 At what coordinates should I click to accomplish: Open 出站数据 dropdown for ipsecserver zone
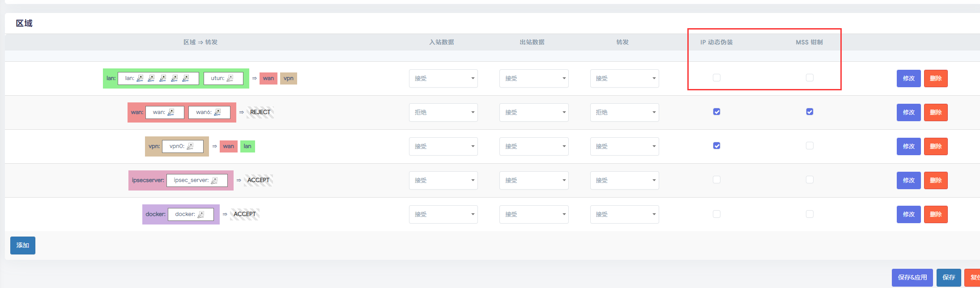pyautogui.click(x=534, y=180)
